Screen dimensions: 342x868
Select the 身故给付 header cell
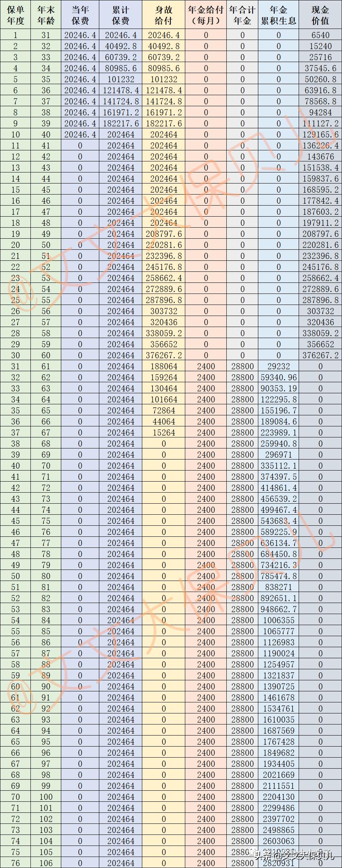point(164,15)
